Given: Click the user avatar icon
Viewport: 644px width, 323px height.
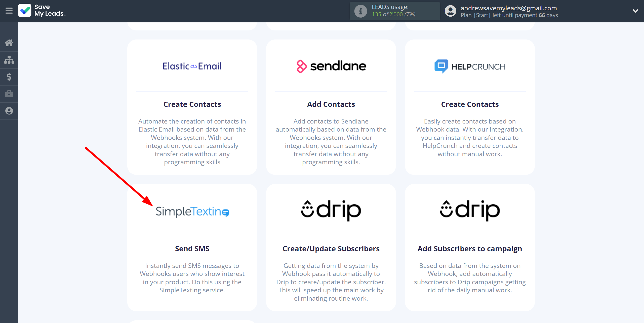Looking at the screenshot, I should pyautogui.click(x=450, y=11).
